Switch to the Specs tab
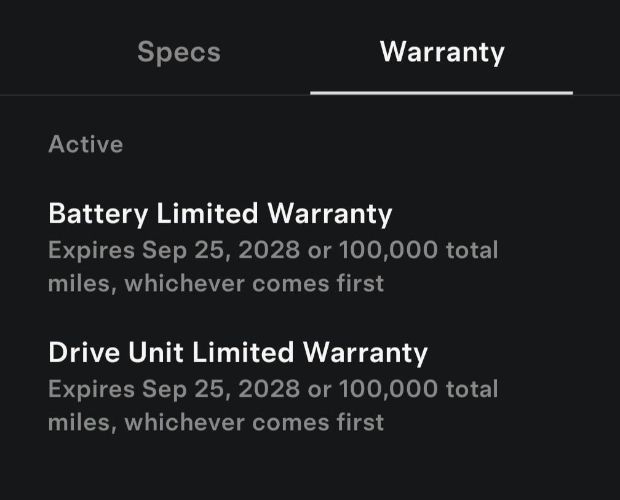Image resolution: width=620 pixels, height=500 pixels. point(178,52)
